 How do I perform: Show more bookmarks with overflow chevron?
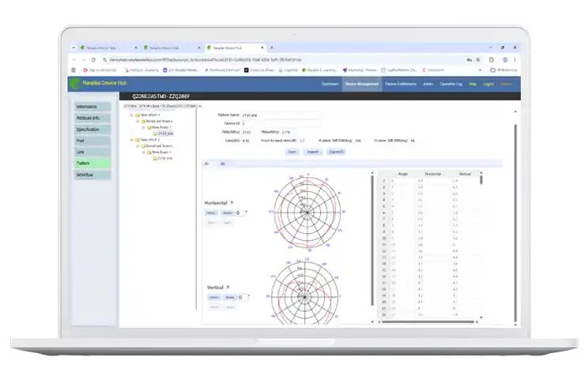(x=480, y=70)
